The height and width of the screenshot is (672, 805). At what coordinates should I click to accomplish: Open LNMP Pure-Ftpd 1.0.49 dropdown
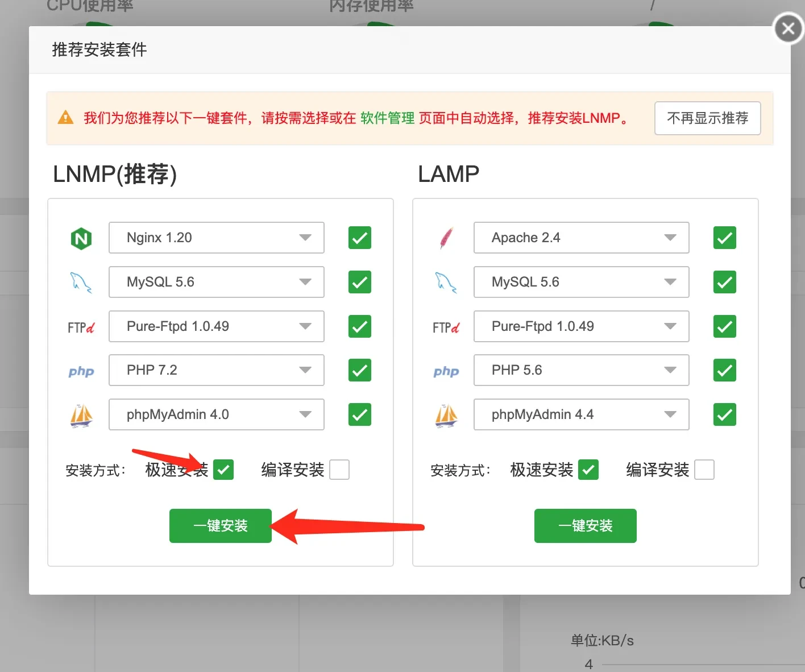click(x=217, y=326)
